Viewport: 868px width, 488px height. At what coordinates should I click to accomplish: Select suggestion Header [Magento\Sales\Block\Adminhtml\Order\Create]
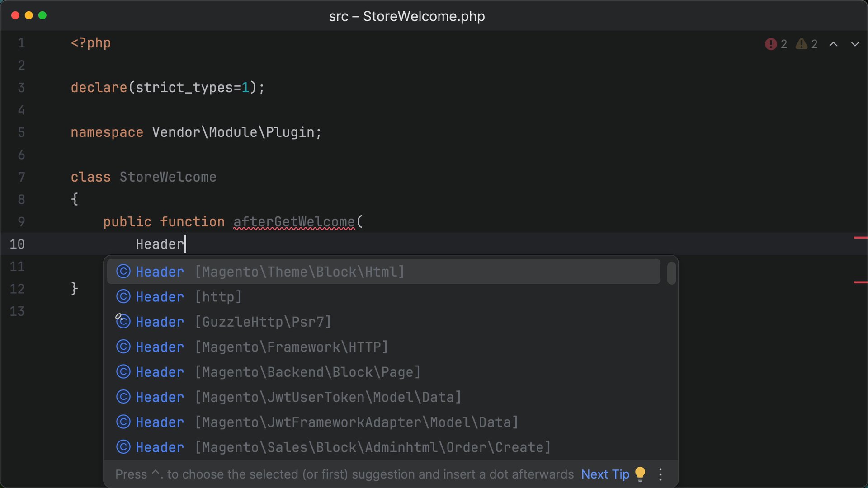click(383, 447)
